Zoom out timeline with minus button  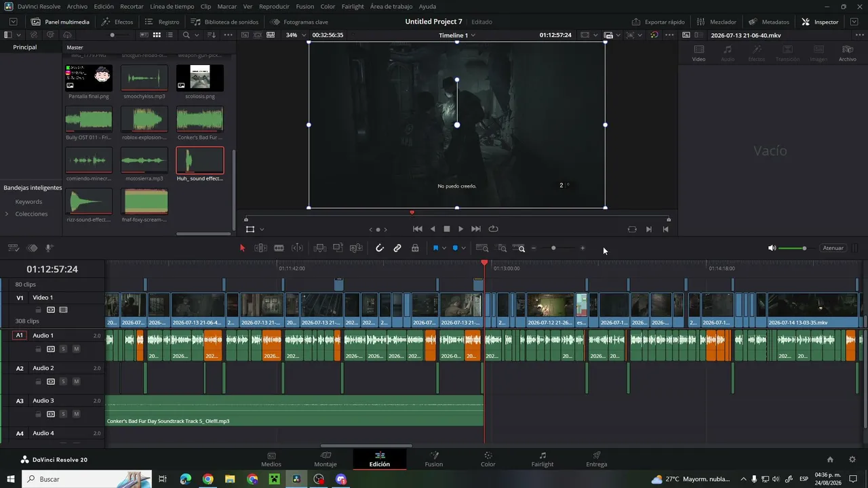pyautogui.click(x=534, y=248)
